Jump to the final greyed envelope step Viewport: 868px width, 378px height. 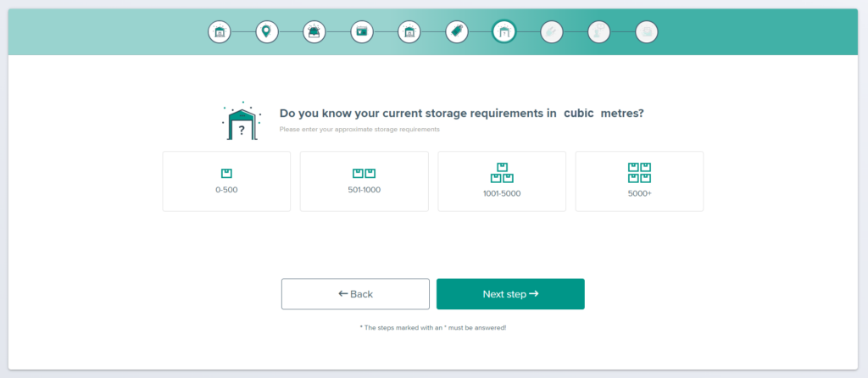[647, 31]
